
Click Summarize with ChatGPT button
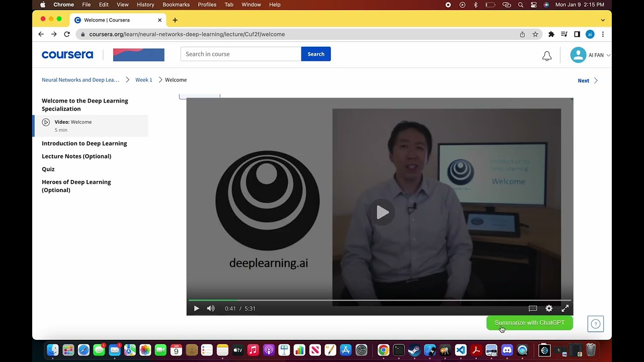click(529, 323)
